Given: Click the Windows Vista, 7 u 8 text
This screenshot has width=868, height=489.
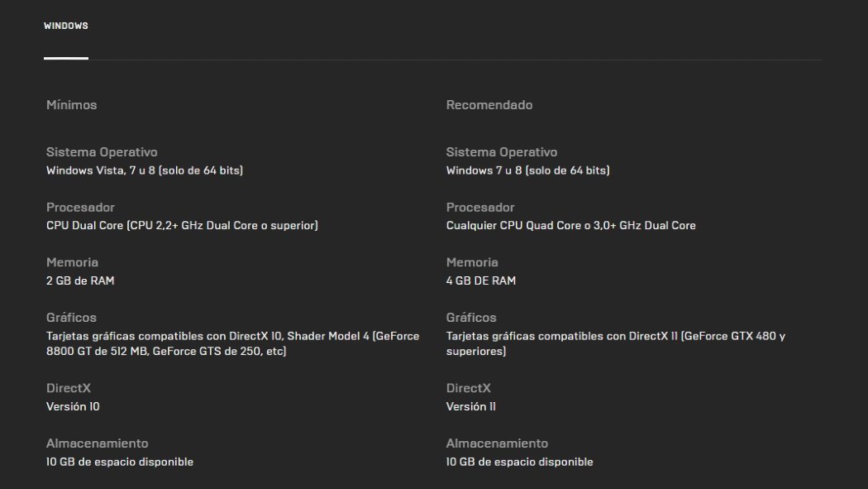Looking at the screenshot, I should pos(145,170).
